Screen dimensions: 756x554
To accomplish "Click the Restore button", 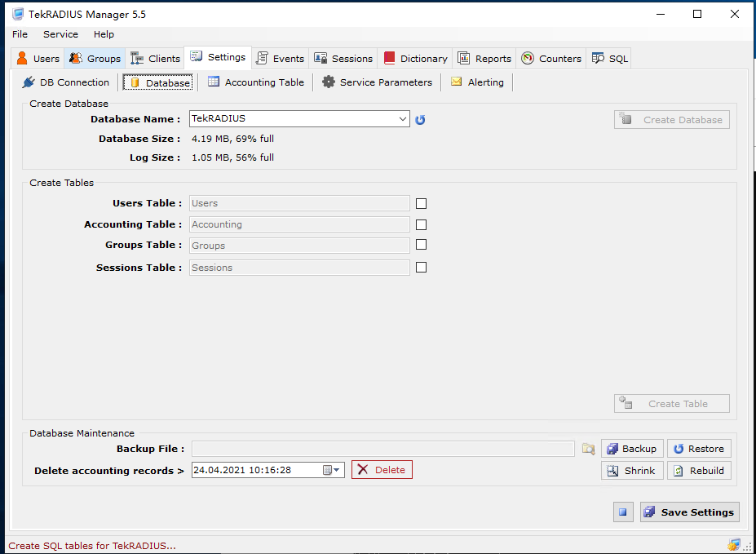I will click(699, 449).
